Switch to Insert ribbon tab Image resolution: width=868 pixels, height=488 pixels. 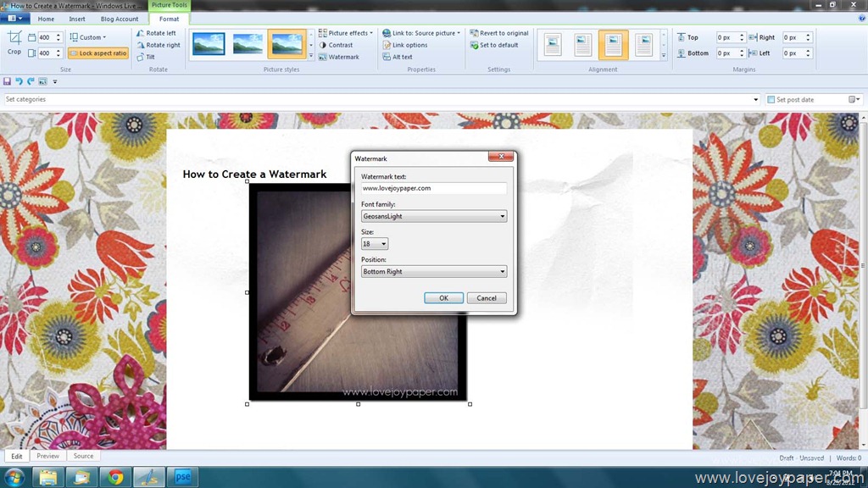77,19
